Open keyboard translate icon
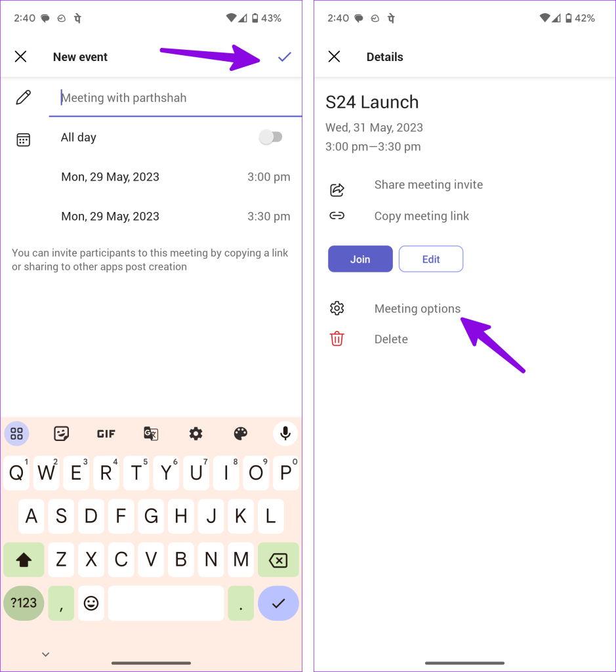 151,434
